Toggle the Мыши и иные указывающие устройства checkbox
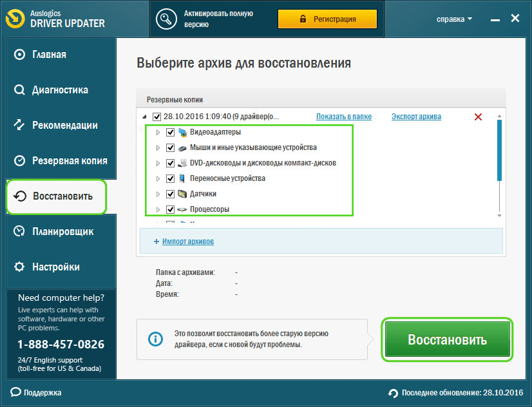Screen dimensions: 532x407 170,148
